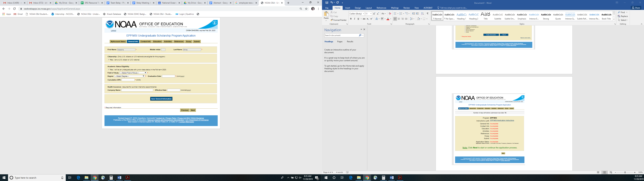The width and height of the screenshot is (644, 181).
Task: Expand the font size dropdown
Action: click(371, 14)
